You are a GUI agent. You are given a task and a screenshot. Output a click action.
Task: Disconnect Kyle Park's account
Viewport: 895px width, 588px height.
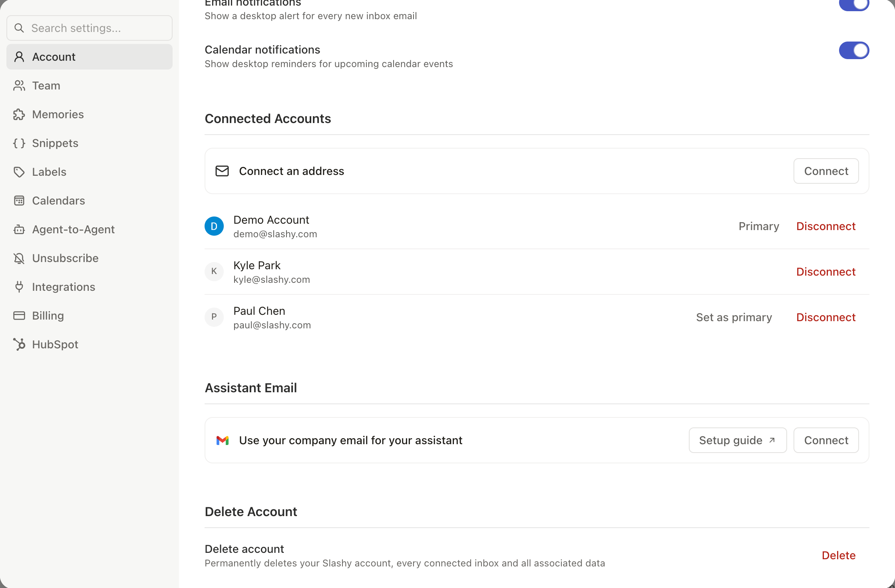point(826,272)
